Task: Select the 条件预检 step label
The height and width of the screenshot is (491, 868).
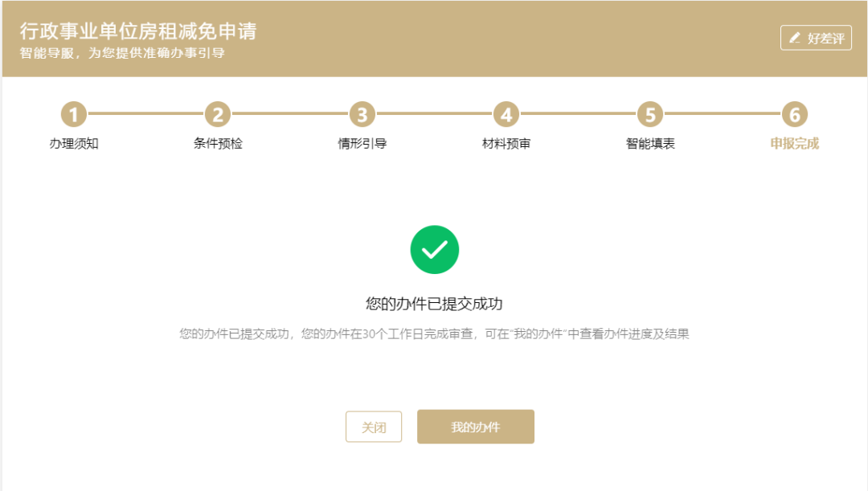Action: [x=218, y=145]
